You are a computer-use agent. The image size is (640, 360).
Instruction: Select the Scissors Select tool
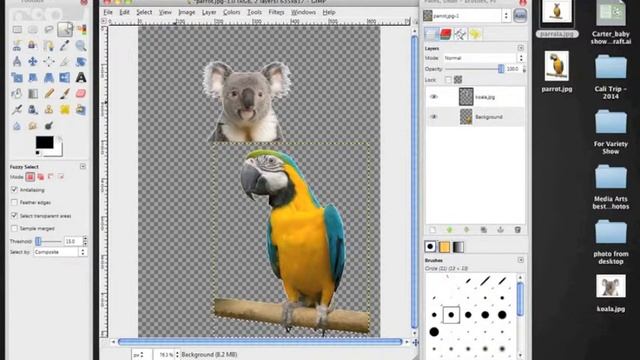[x=17, y=45]
